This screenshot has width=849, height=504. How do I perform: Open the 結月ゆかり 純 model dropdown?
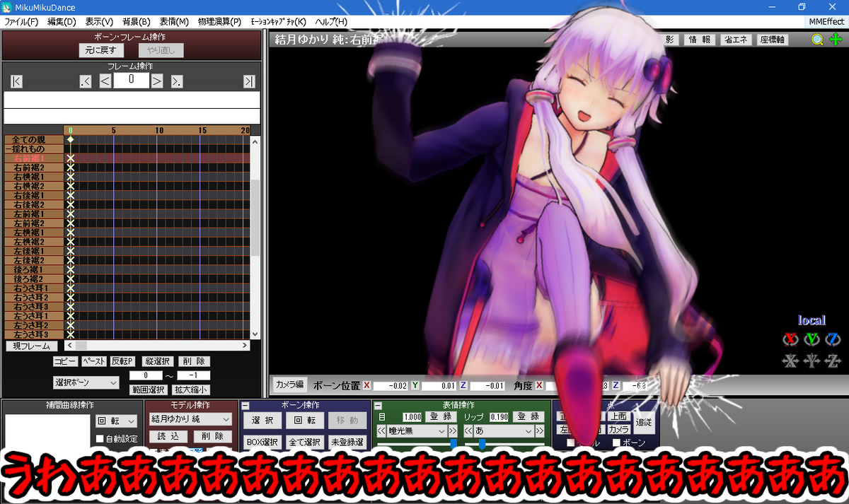(x=190, y=419)
